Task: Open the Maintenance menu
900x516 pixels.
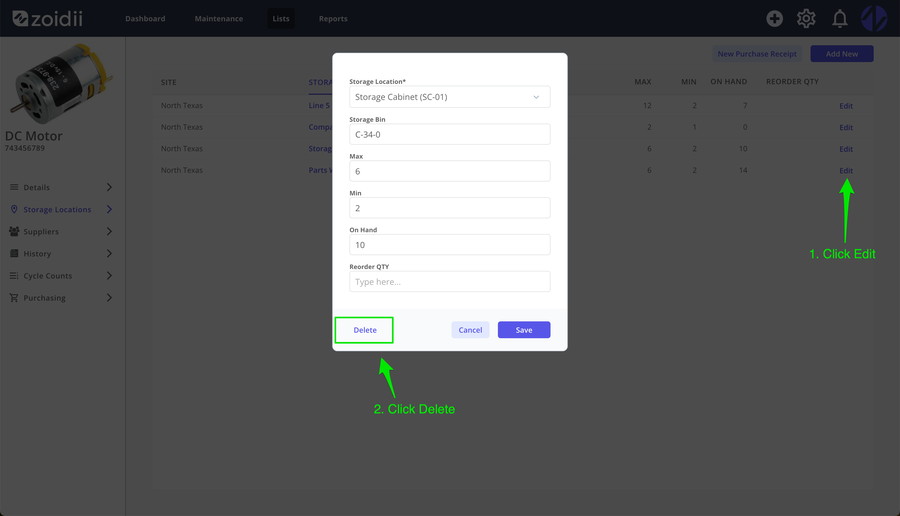Action: click(x=219, y=18)
